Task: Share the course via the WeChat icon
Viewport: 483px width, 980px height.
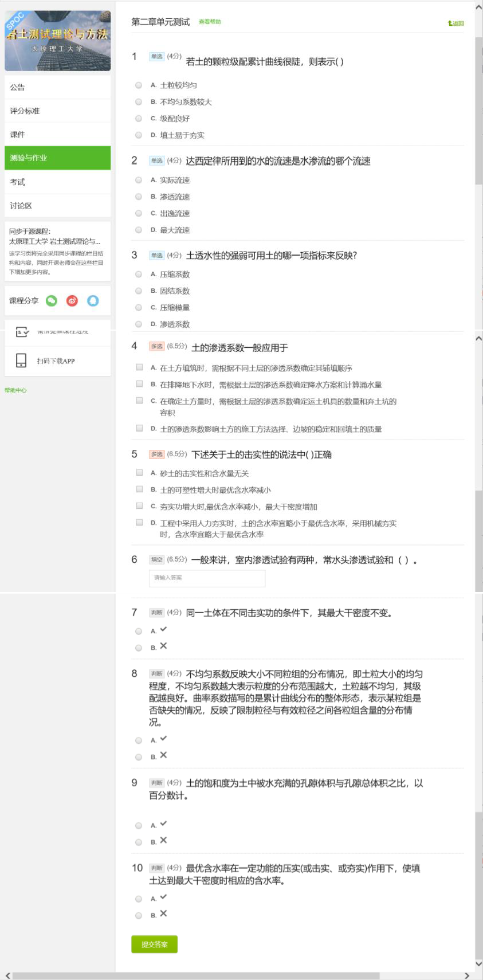Action: pos(52,301)
